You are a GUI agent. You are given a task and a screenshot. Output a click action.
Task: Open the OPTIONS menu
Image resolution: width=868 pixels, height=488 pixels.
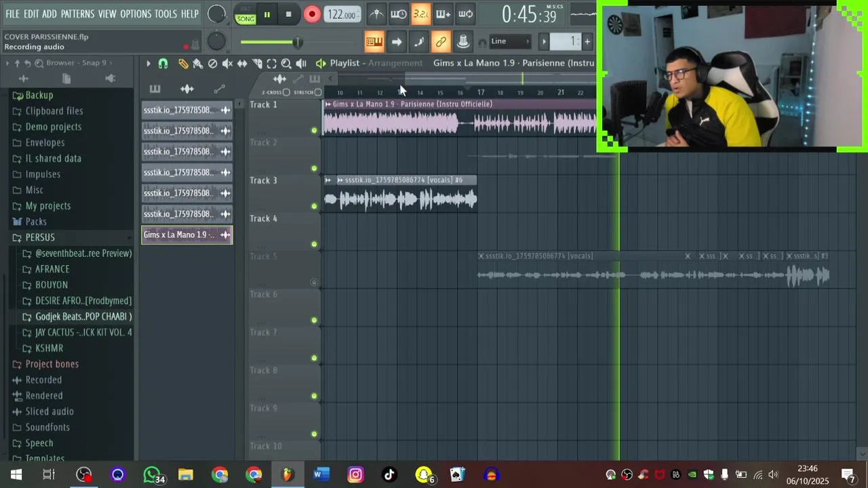click(136, 14)
